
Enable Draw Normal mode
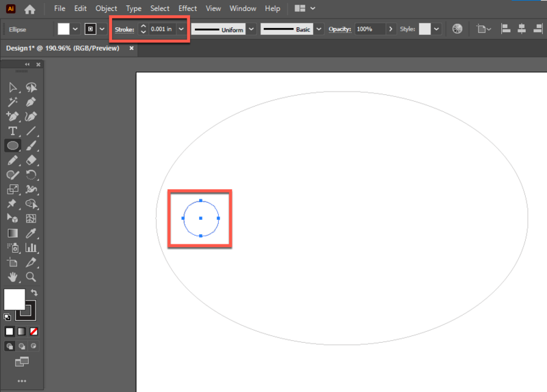[x=10, y=346]
